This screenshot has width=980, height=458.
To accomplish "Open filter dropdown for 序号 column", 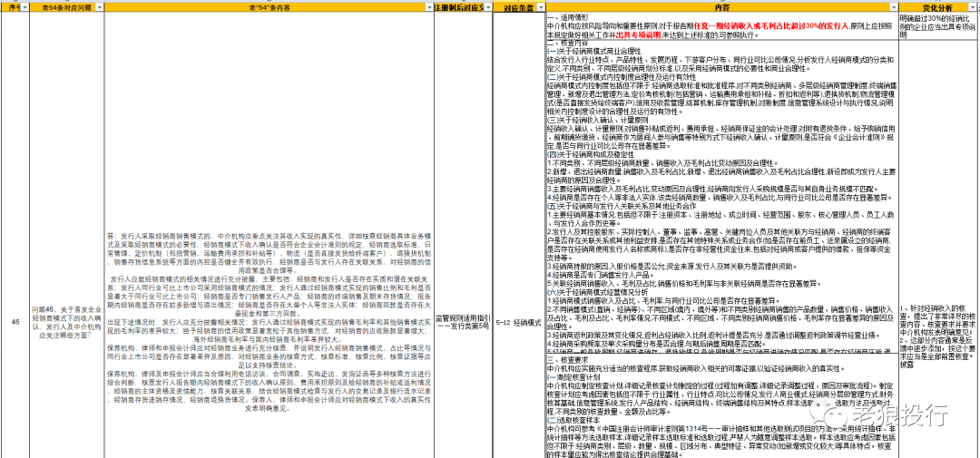I will pos(25,7).
